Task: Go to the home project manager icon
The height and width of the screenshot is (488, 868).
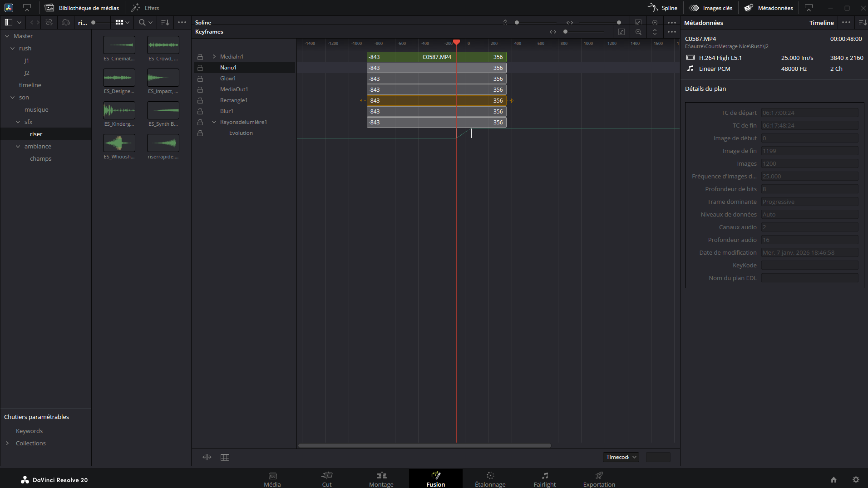Action: click(x=833, y=480)
